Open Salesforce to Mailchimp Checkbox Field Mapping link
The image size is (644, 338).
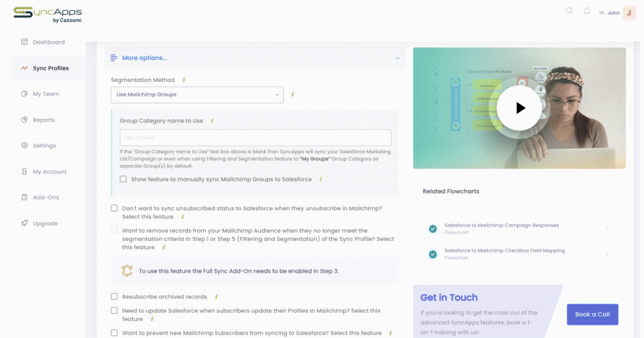coord(504,250)
